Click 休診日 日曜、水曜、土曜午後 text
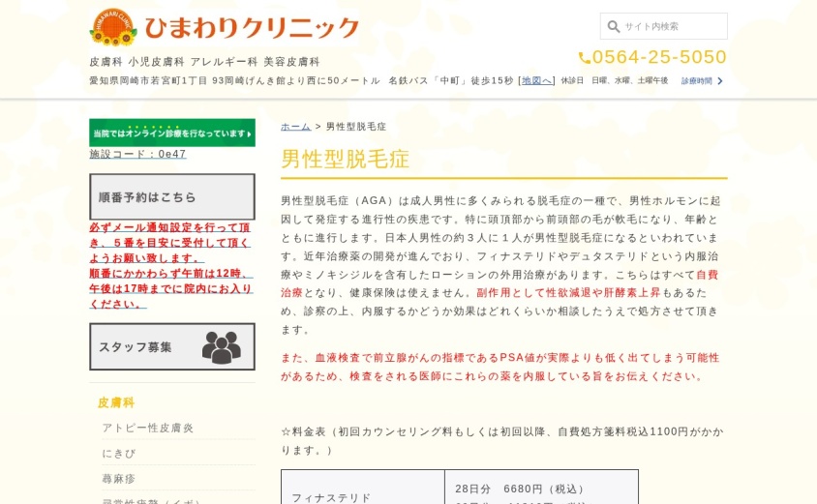This screenshot has height=504, width=817. click(x=615, y=80)
